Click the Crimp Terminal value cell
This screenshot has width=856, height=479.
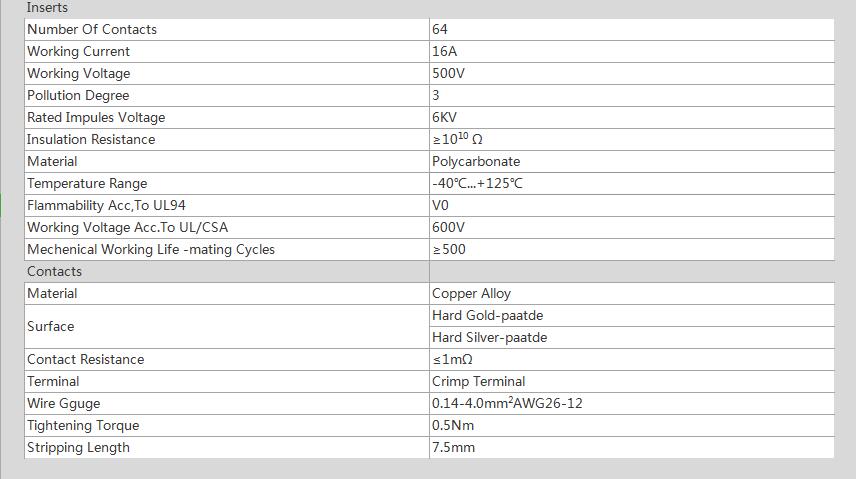pos(632,381)
